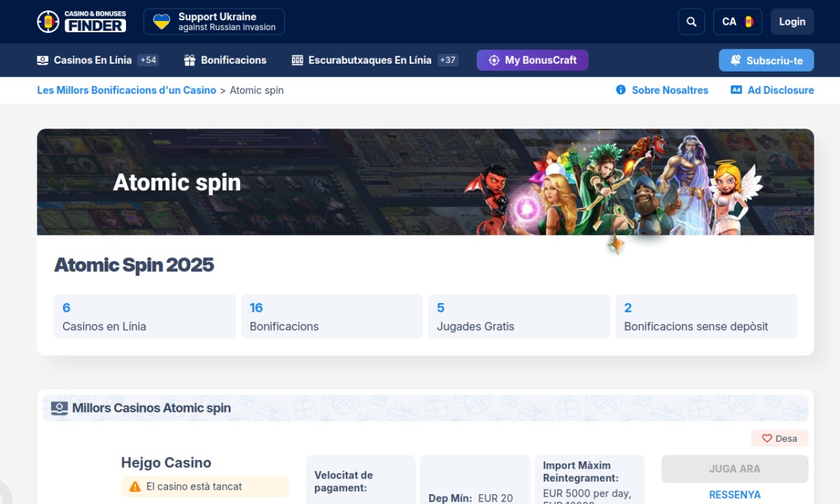Image resolution: width=840 pixels, height=504 pixels.
Task: Click the Millors Casinos Atomic spin heading
Action: pyautogui.click(x=152, y=408)
